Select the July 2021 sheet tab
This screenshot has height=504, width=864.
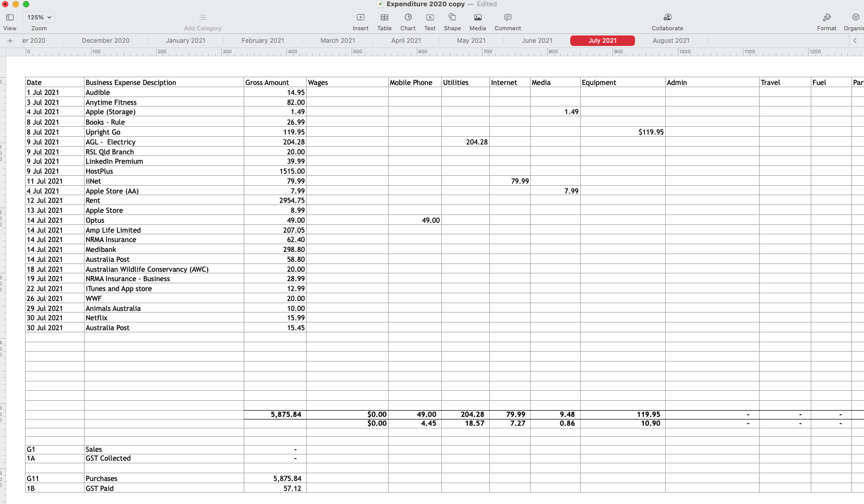[603, 41]
